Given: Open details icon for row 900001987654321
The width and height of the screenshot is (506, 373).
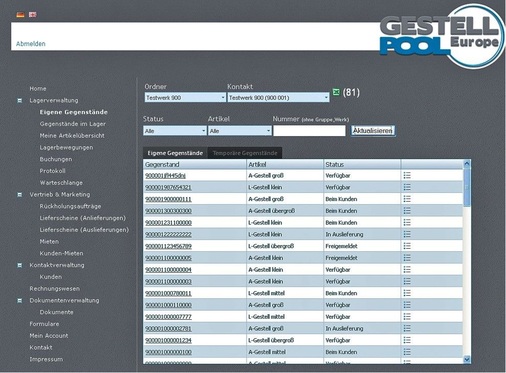Looking at the screenshot, I should (407, 187).
